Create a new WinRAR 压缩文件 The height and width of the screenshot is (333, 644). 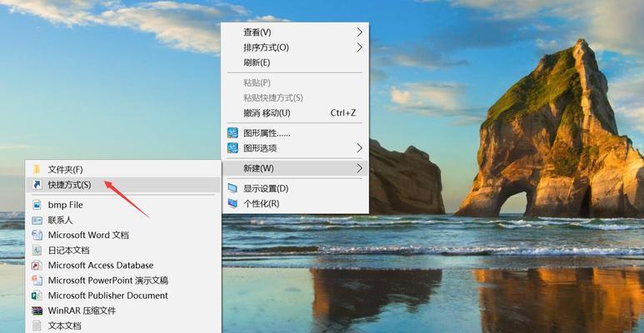122,311
